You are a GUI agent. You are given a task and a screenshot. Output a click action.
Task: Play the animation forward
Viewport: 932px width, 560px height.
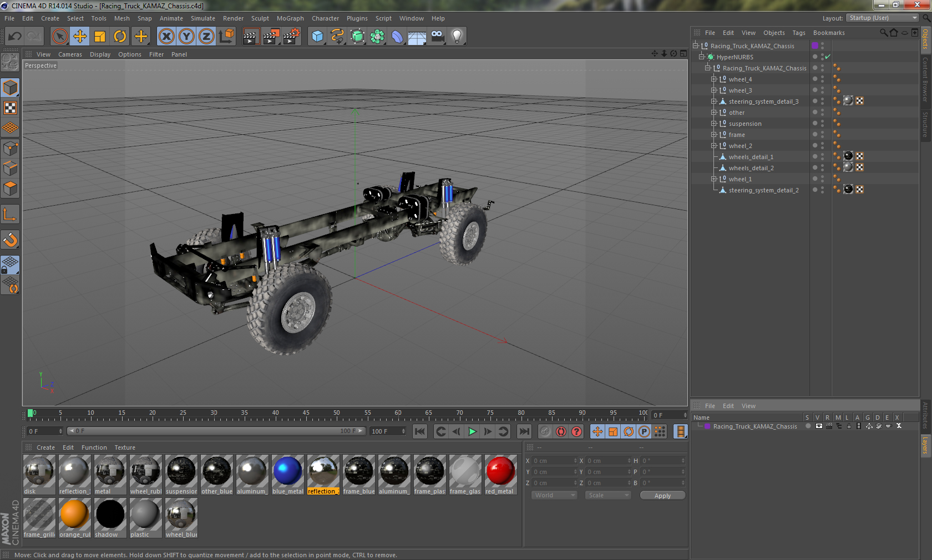pyautogui.click(x=472, y=431)
